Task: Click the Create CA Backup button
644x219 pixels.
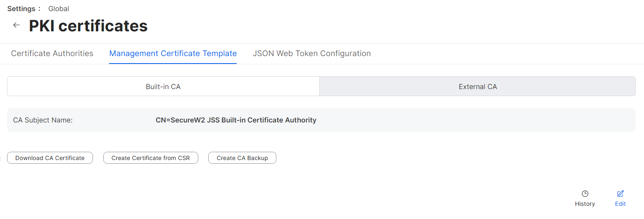Action: (x=242, y=158)
